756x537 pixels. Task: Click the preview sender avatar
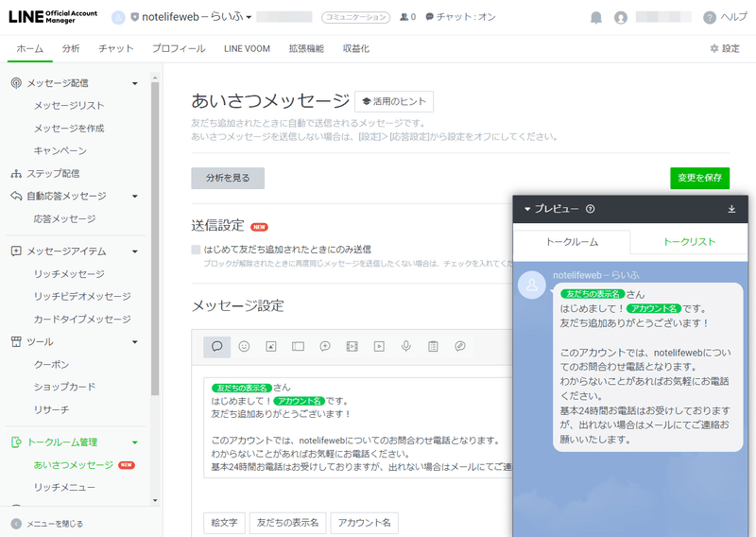pyautogui.click(x=531, y=286)
